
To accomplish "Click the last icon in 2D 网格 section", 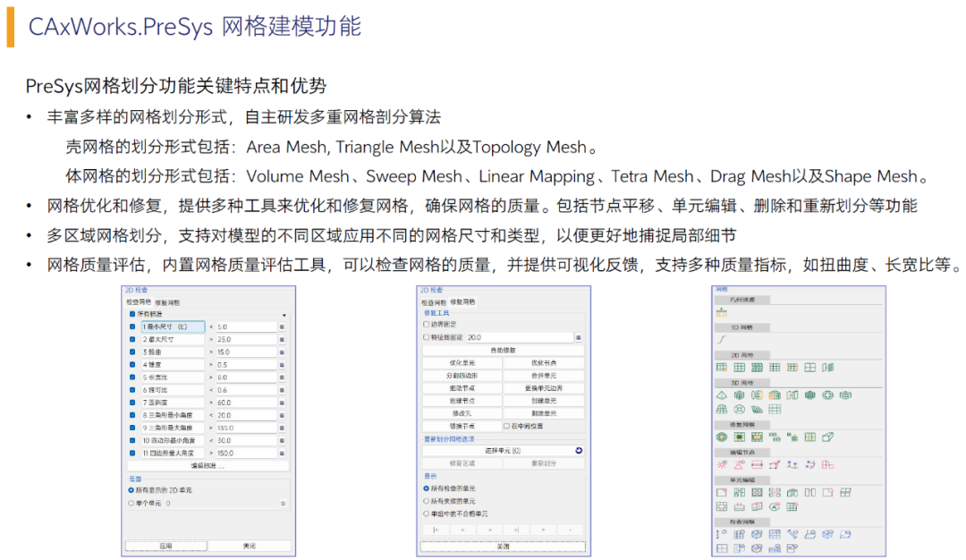I will tap(828, 368).
